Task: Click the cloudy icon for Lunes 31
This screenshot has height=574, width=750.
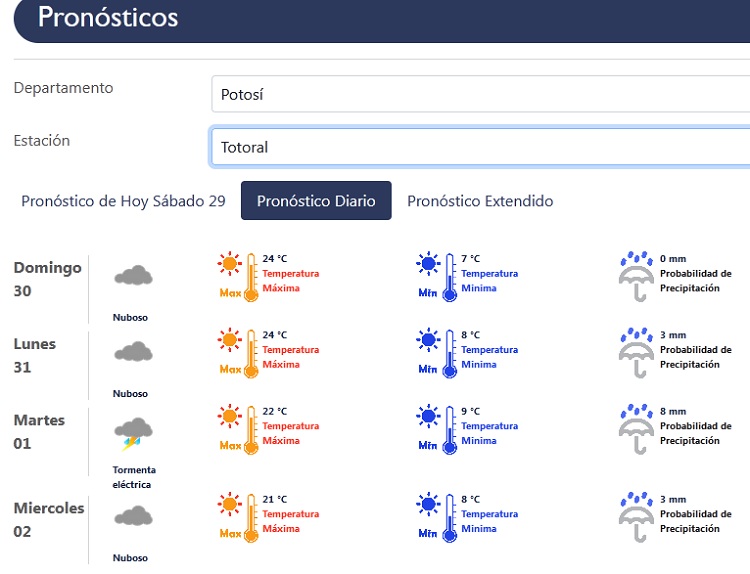Action: 132,352
